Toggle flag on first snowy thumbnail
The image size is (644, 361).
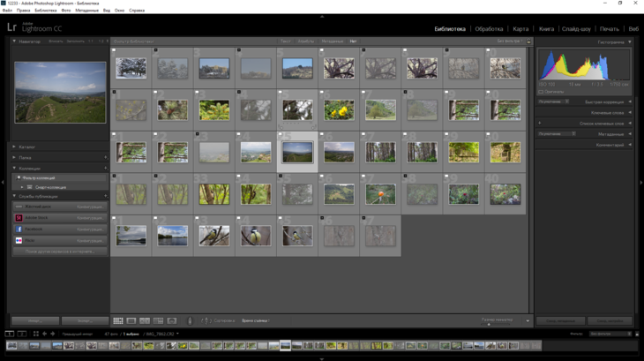(116, 50)
